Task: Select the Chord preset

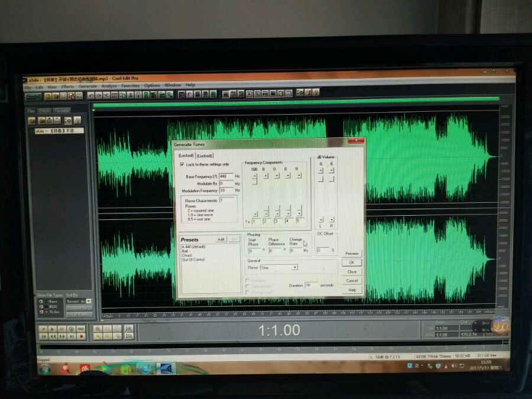Action: click(x=187, y=255)
